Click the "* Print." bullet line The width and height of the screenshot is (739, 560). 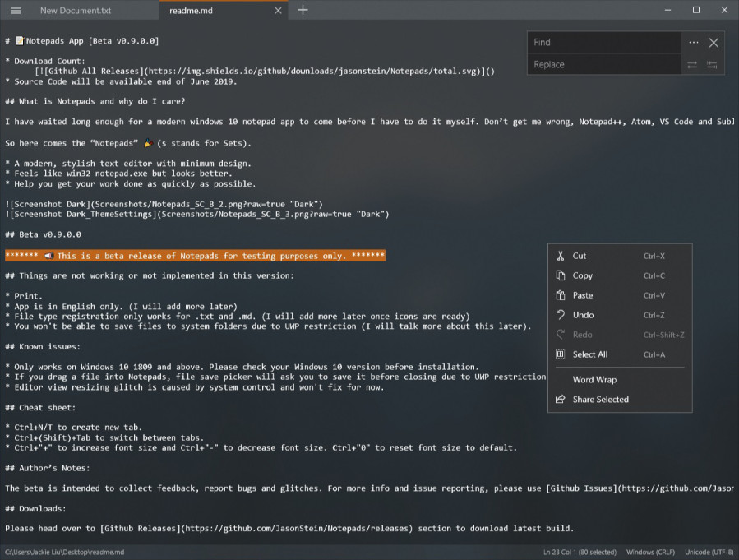pos(24,296)
